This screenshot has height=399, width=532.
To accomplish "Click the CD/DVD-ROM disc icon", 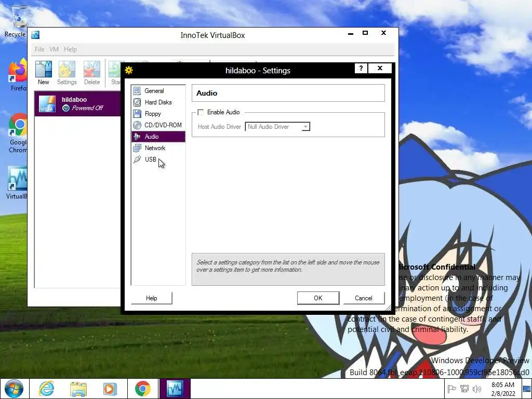I will 137,125.
